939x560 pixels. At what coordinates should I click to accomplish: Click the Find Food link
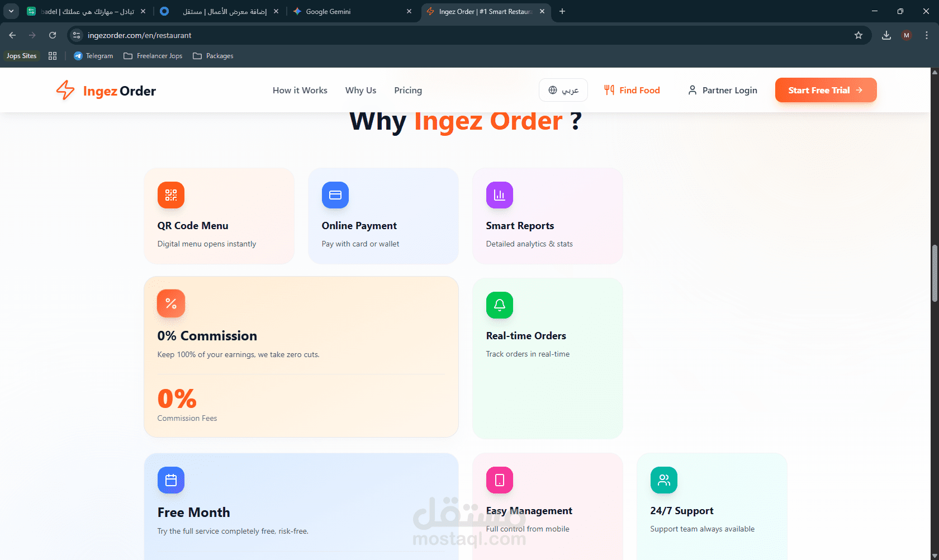[x=632, y=90]
